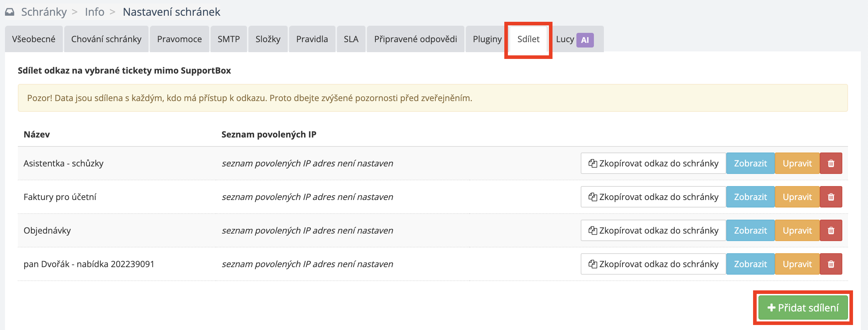Copy the Objednávky share link to clipboard
This screenshot has height=330, width=868.
point(653,231)
